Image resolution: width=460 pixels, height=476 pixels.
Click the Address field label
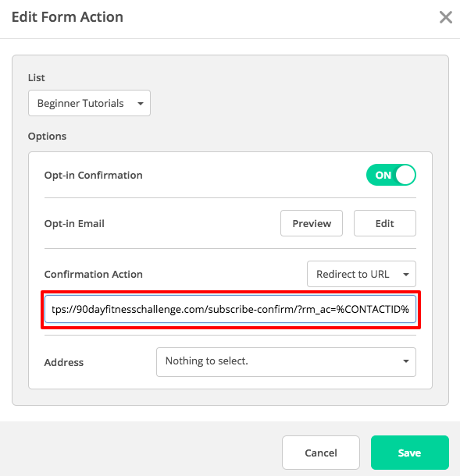coord(64,362)
